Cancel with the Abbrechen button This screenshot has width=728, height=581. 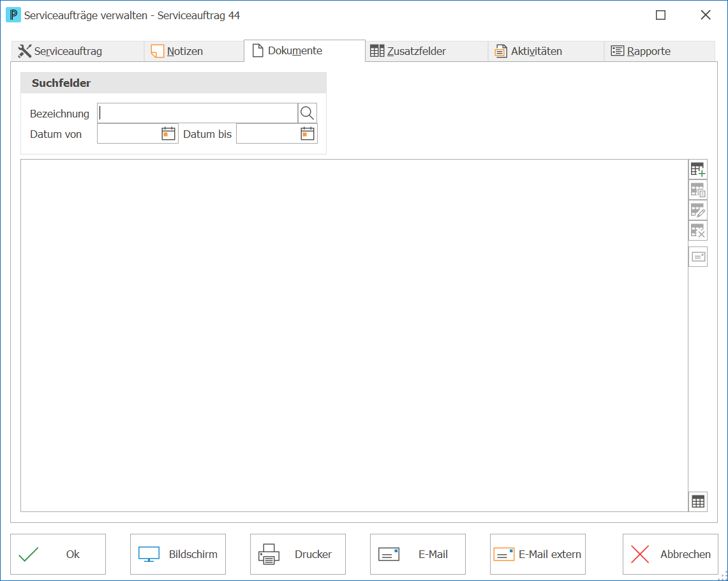coord(670,554)
